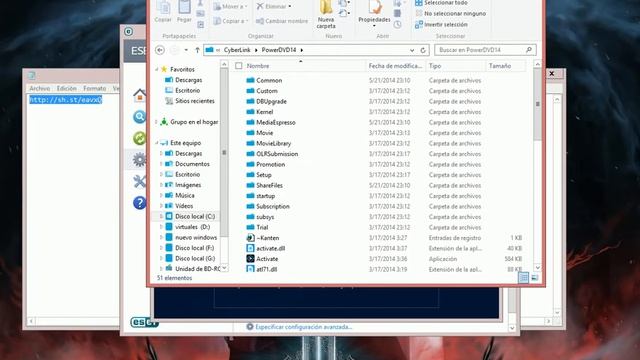Image resolution: width=640 pixels, height=360 pixels.
Task: Sort by Fecha de modificación column
Action: click(395, 66)
